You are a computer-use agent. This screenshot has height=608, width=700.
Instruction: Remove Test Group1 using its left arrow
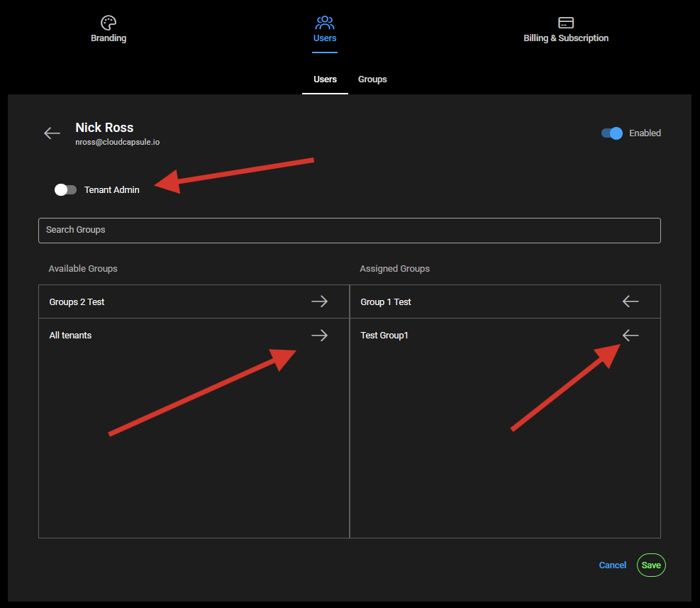coord(630,336)
